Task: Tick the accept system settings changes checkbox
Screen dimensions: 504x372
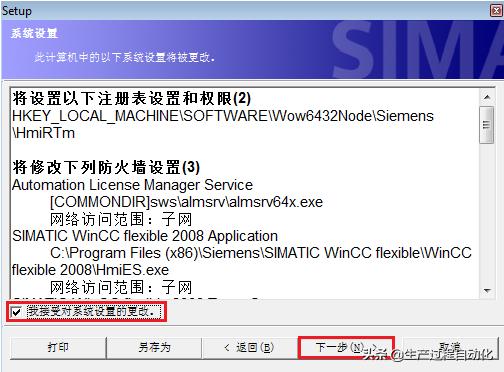Action: click(x=16, y=312)
